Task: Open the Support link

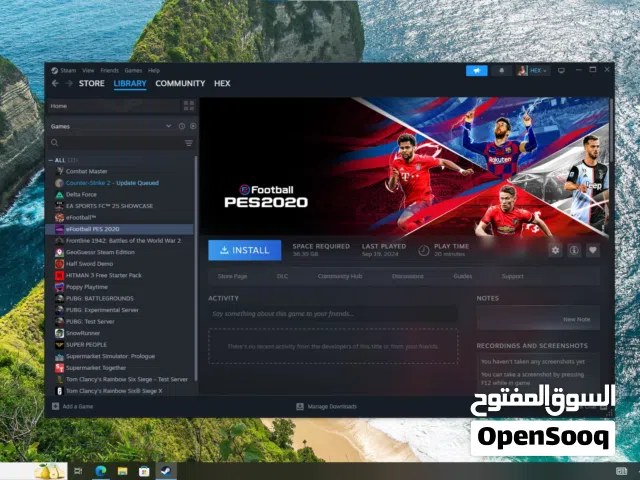Action: [x=512, y=276]
